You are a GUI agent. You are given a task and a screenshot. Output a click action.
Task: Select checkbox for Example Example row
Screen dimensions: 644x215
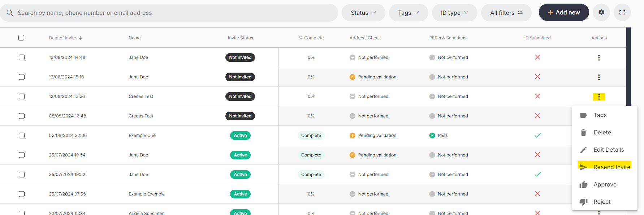tap(22, 194)
